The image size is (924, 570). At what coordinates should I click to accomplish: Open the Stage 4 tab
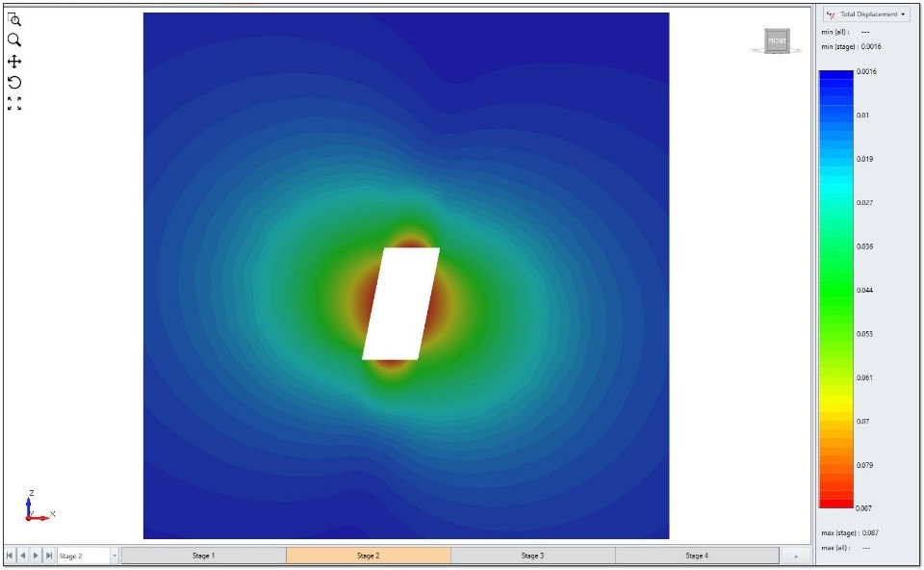tap(696, 556)
